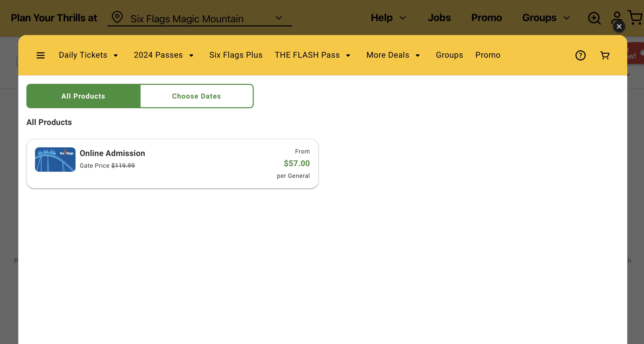
Task: Open the Online Admission product title
Action: 112,153
